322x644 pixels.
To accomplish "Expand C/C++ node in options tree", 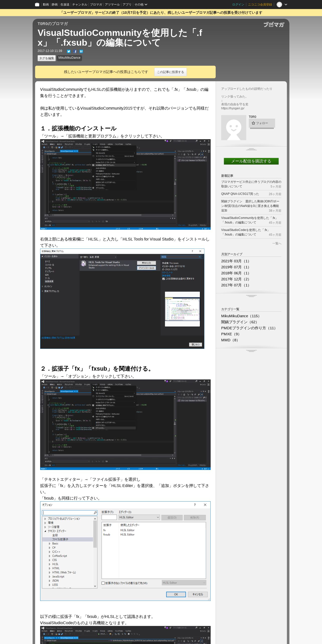I will pyautogui.click(x=50, y=552).
